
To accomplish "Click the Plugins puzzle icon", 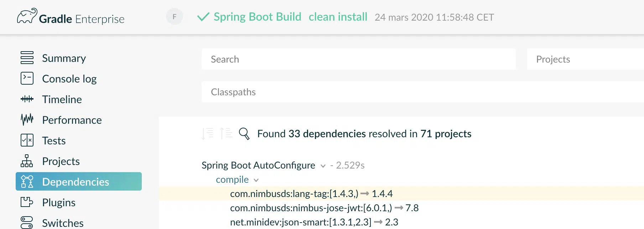I will (27, 202).
